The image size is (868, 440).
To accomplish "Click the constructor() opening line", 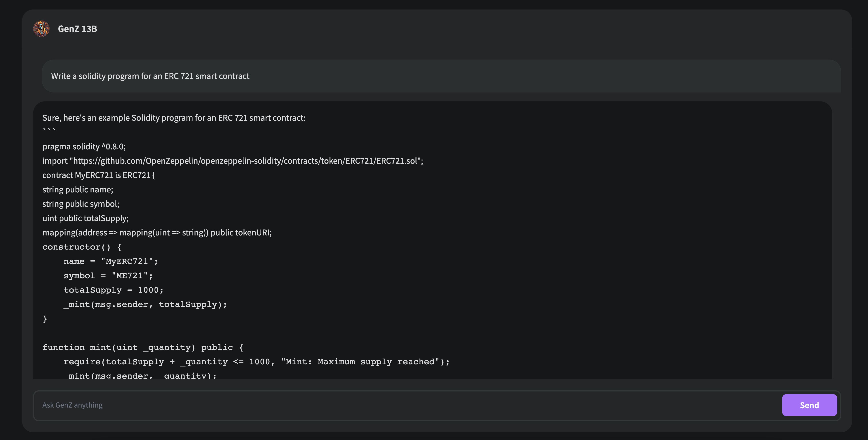I will (81, 247).
